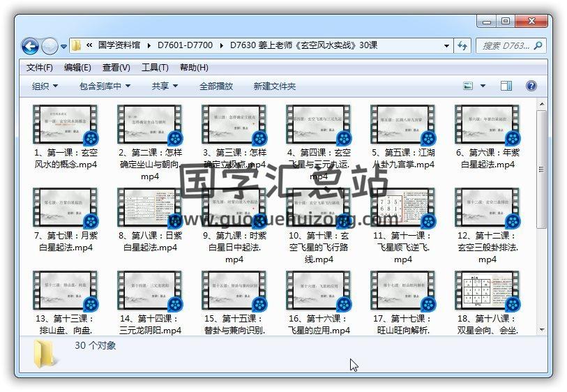Image resolution: width=567 pixels, height=392 pixels.
Task: Open the 编辑(E) menu
Action: tap(77, 67)
